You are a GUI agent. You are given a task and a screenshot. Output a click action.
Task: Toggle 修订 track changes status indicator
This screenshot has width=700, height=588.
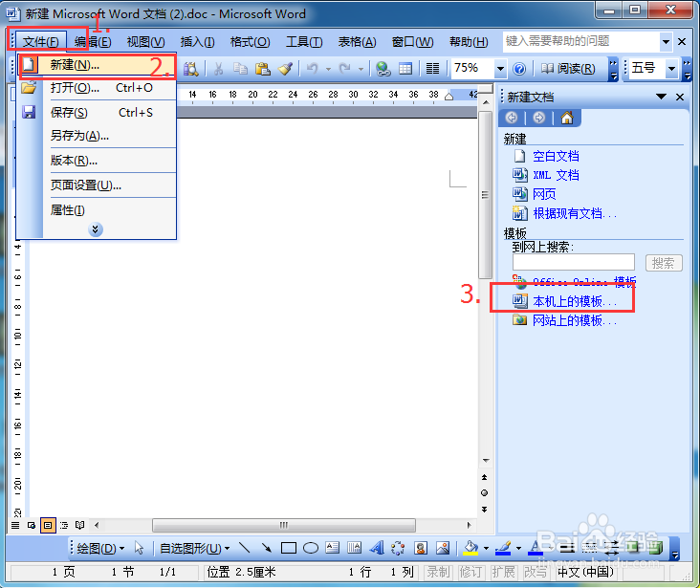pos(470,572)
